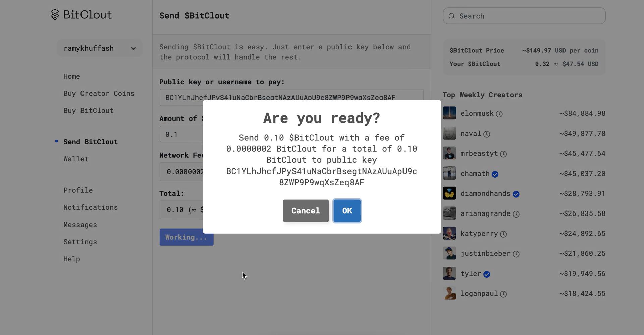
Task: Open Profile in sidebar
Action: click(x=78, y=190)
